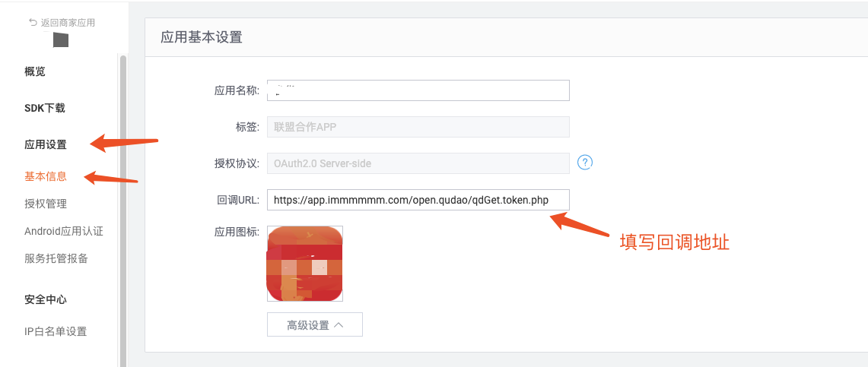The height and width of the screenshot is (367, 868).
Task: Open the 概览 overview menu item
Action: pyautogui.click(x=35, y=71)
